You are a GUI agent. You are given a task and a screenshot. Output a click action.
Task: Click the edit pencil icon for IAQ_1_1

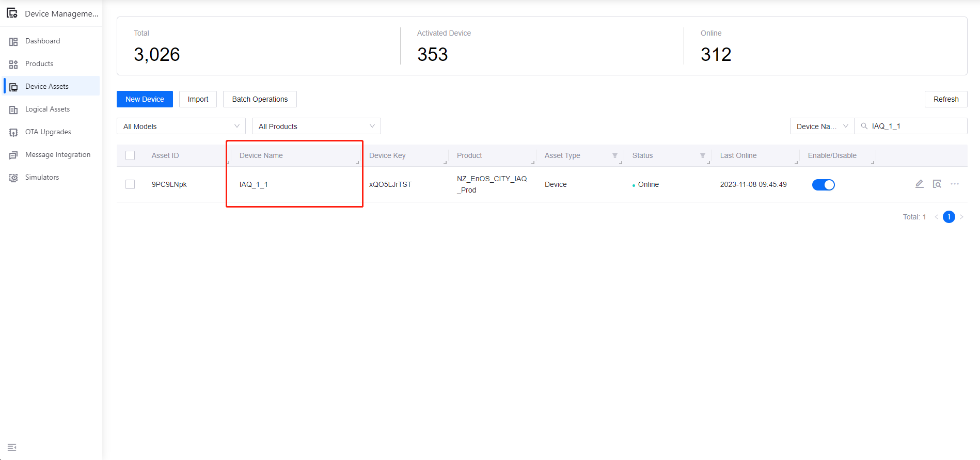point(919,184)
